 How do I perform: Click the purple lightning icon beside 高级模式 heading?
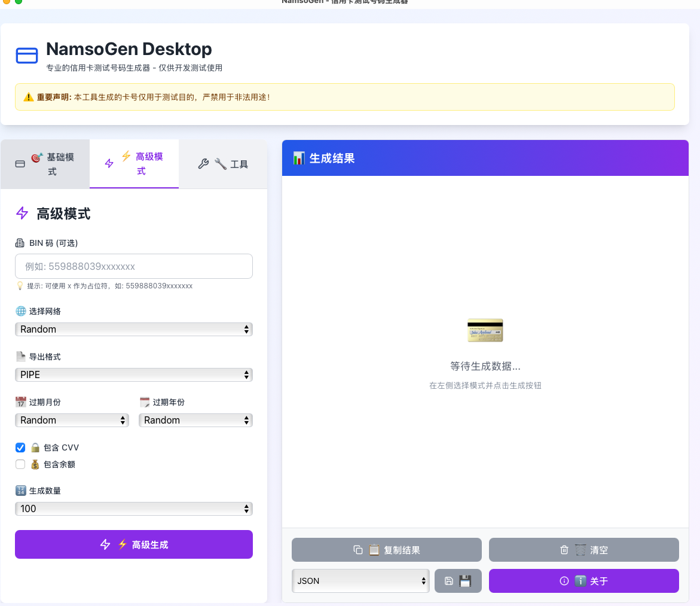pos(22,214)
